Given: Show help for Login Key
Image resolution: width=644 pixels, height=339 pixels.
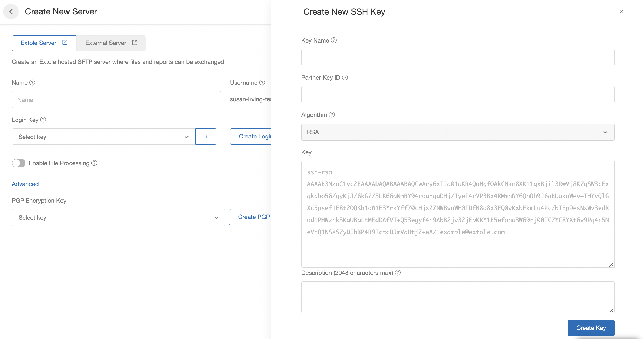Looking at the screenshot, I should 43,120.
